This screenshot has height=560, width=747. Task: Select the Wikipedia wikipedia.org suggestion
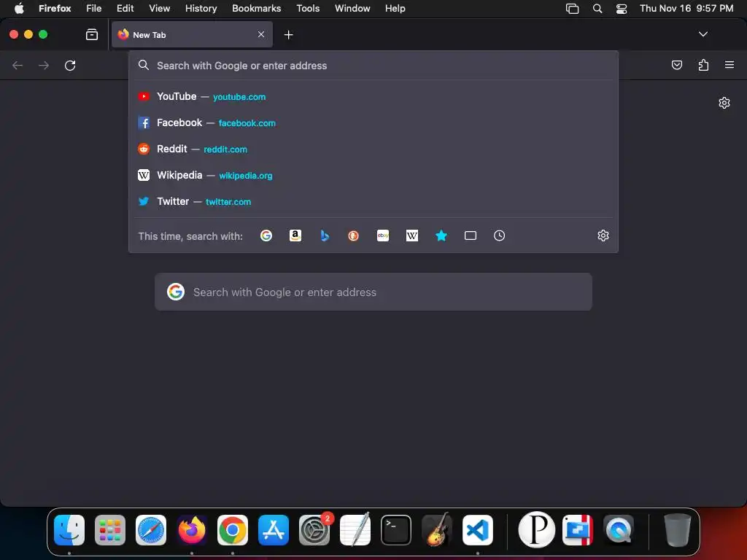tap(373, 175)
